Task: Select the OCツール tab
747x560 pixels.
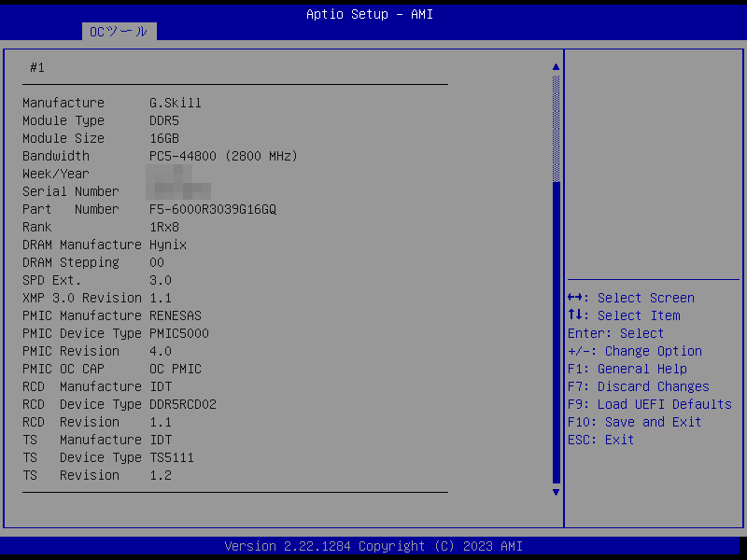Action: pos(120,32)
